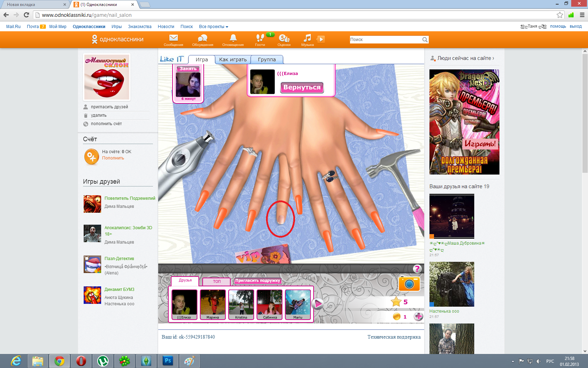
Task: Switch to the Новая вкладка browser tab
Action: [x=34, y=5]
